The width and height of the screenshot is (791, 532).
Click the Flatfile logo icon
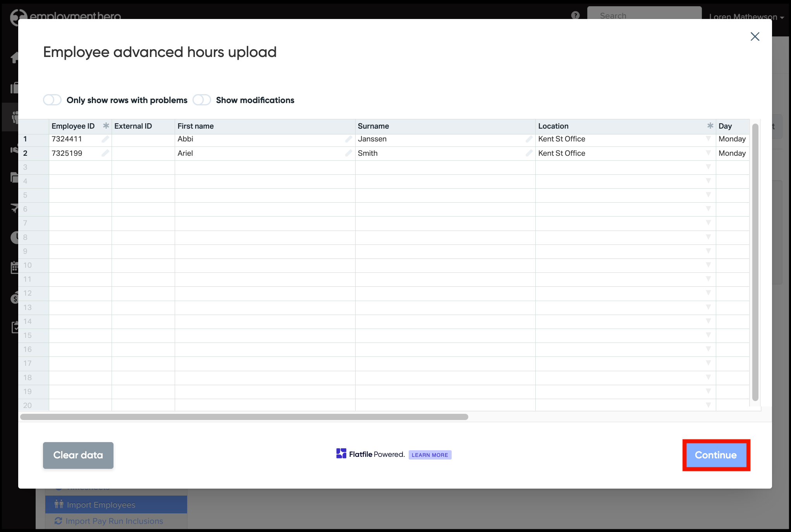(x=341, y=454)
